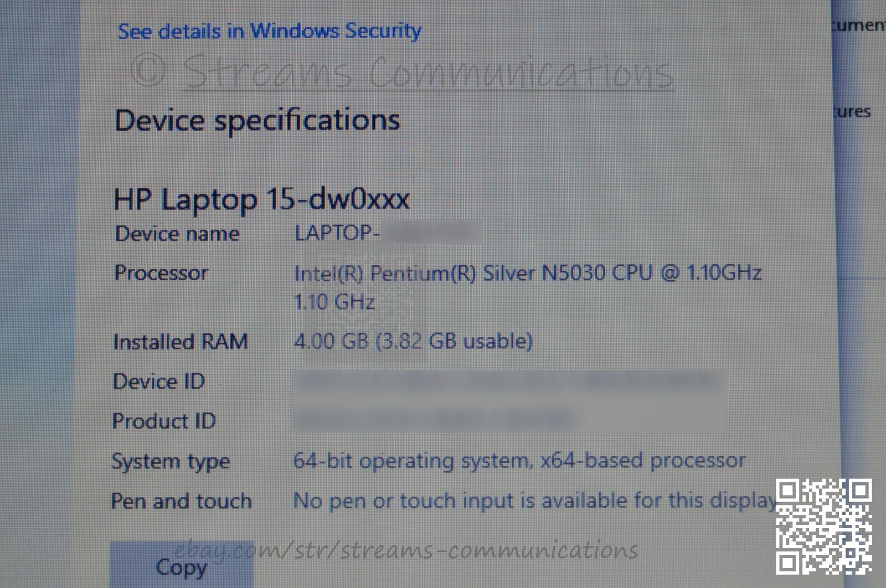This screenshot has width=886, height=588.
Task: Select the 4.00 GB usable RAM value
Action: [413, 341]
